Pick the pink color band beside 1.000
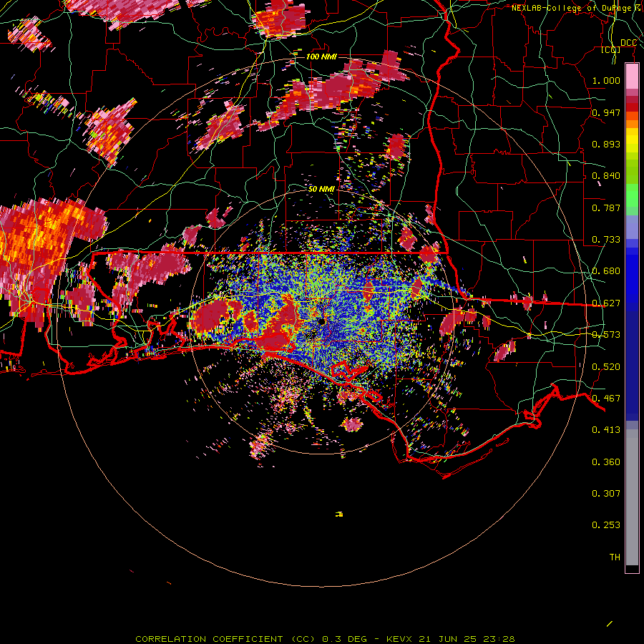 (x=632, y=77)
